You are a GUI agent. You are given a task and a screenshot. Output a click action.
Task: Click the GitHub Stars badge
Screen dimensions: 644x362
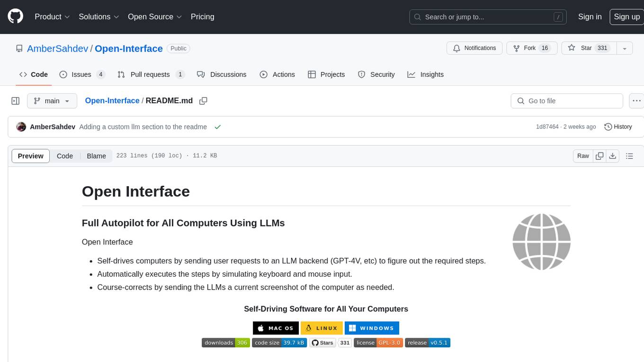(x=322, y=343)
